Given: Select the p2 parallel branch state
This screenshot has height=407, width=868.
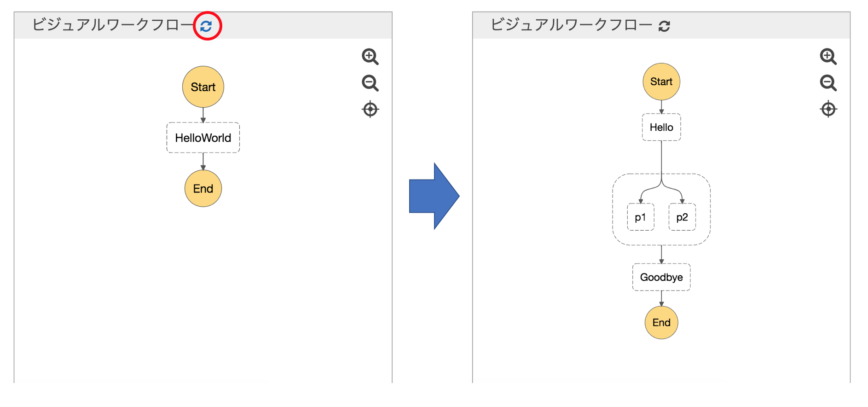Looking at the screenshot, I should tap(682, 217).
